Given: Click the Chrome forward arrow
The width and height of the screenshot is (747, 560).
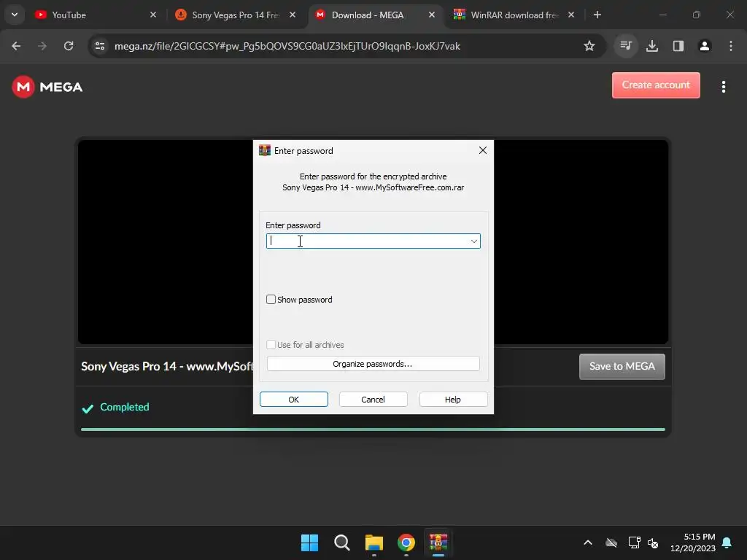Looking at the screenshot, I should click(42, 46).
